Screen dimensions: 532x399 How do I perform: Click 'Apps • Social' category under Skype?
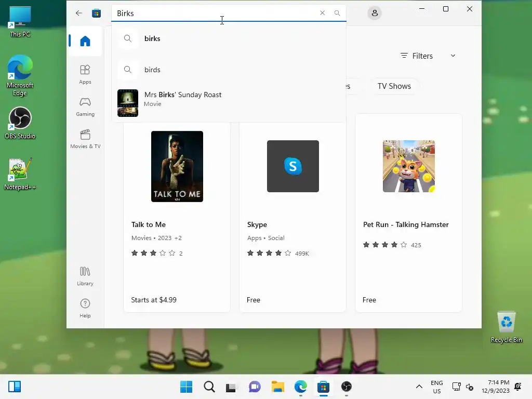265,238
